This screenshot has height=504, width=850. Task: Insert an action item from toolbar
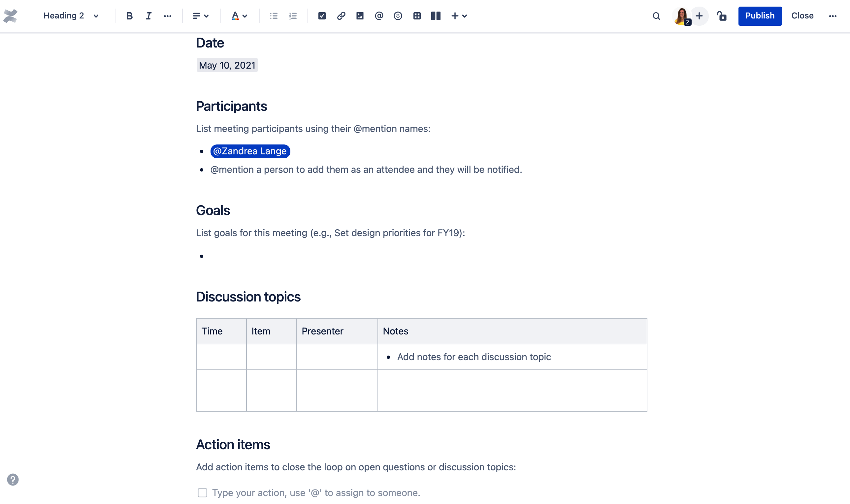pos(322,16)
